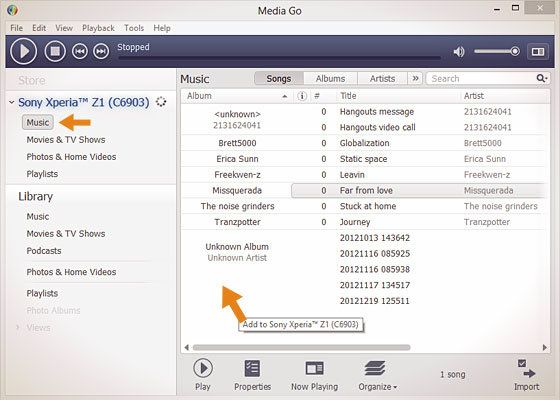Select the track 20121013 143642
Viewport: 560px width, 400px height.
pyautogui.click(x=375, y=238)
